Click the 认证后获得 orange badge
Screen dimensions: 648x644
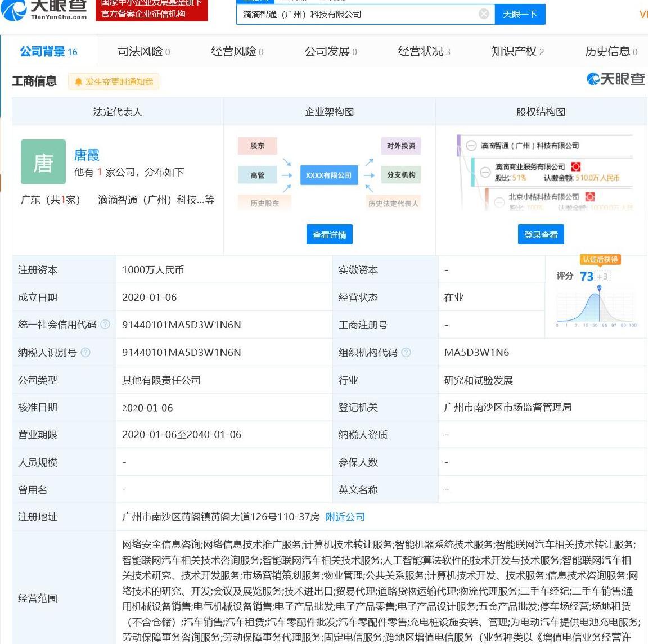point(600,260)
